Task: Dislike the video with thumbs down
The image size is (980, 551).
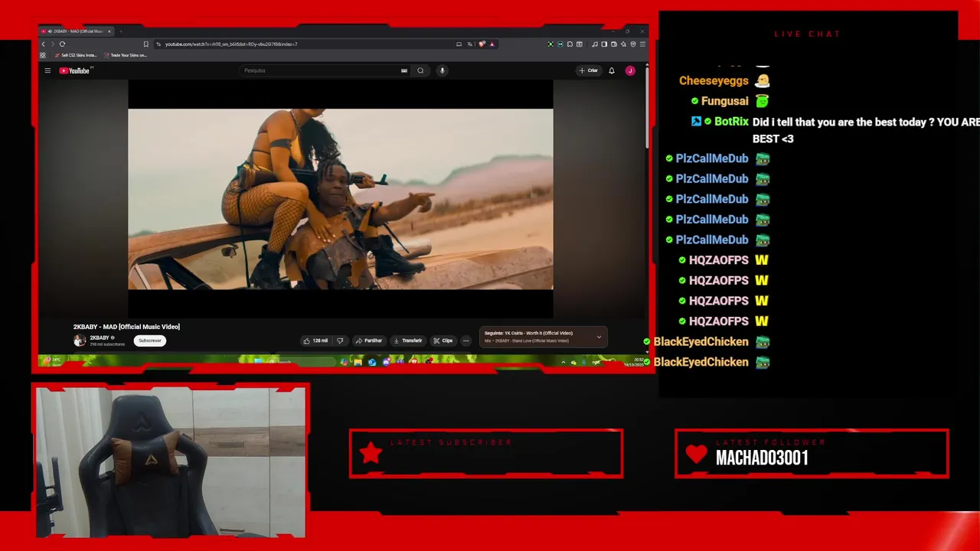Action: (340, 341)
